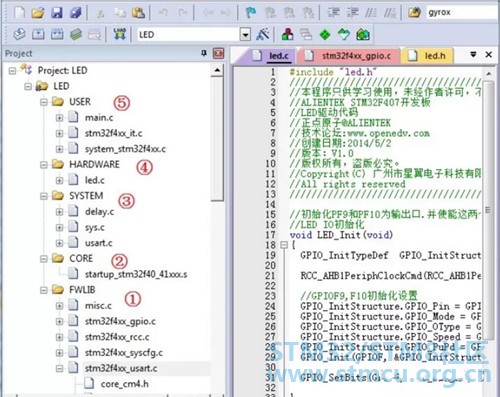Pin the Project panel with the pushpin
Viewport: 500px width, 397px height.
(204, 53)
